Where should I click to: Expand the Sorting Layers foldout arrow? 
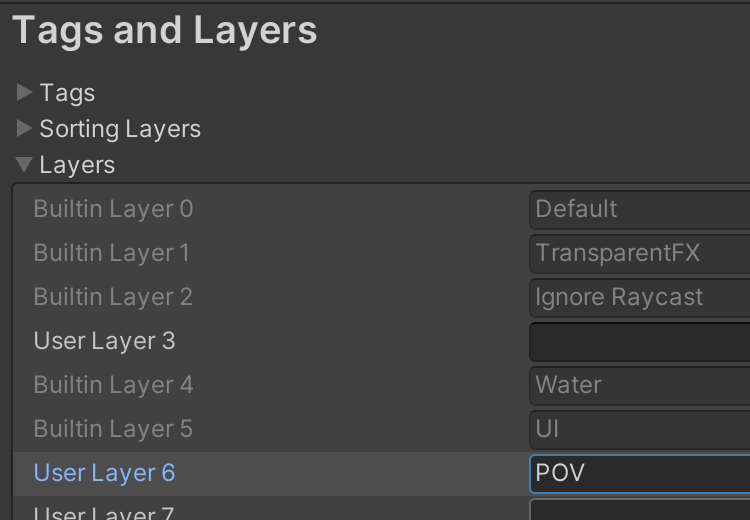25,129
